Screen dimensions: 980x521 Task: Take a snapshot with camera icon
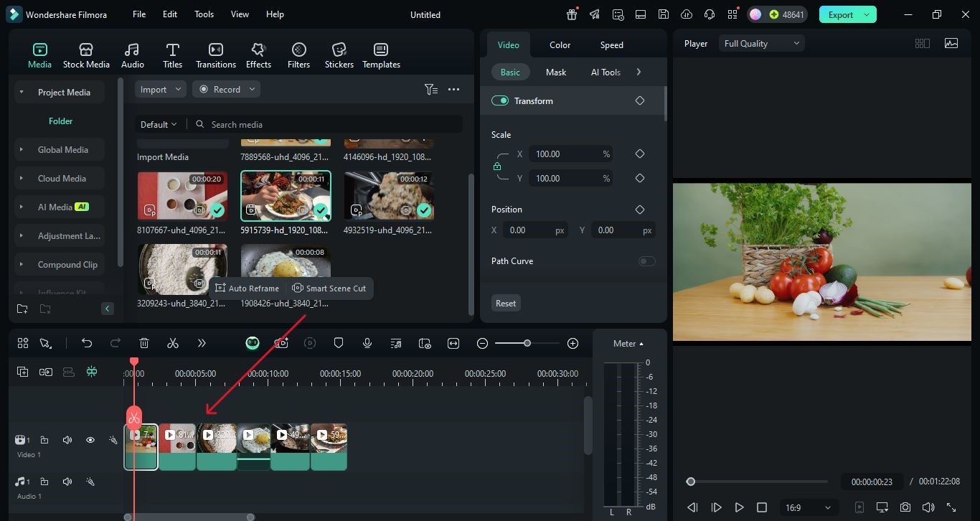(905, 507)
